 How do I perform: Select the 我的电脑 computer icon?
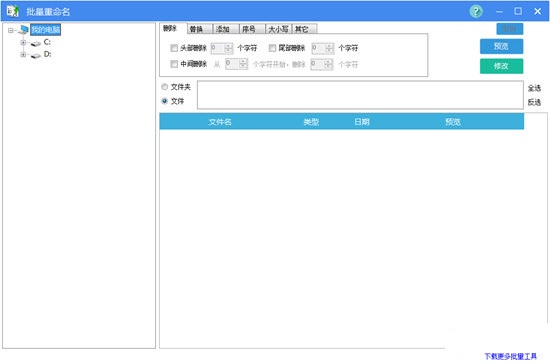24,30
